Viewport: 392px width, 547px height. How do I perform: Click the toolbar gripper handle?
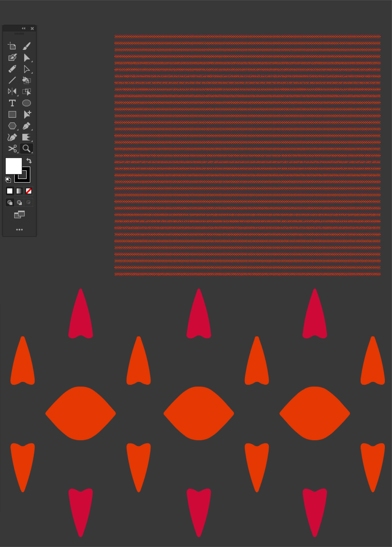coord(19,34)
